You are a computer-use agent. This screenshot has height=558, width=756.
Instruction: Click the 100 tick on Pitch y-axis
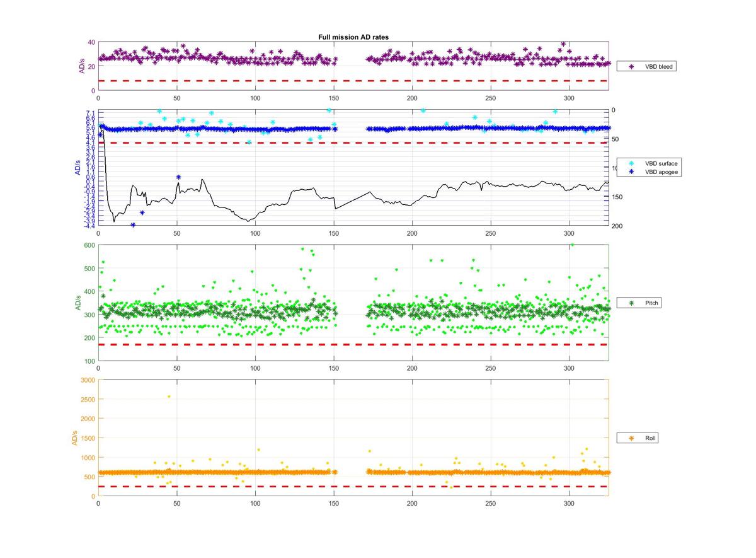(89, 361)
